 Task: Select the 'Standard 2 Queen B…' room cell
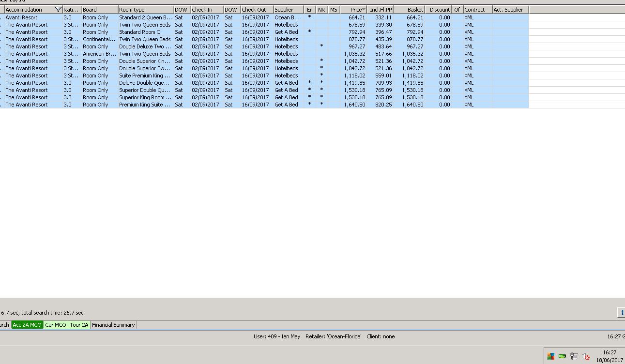pyautogui.click(x=146, y=17)
